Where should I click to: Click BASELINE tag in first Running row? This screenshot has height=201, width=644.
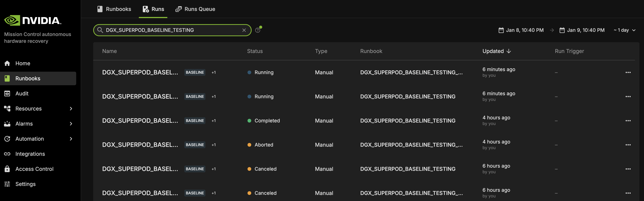[x=195, y=72]
